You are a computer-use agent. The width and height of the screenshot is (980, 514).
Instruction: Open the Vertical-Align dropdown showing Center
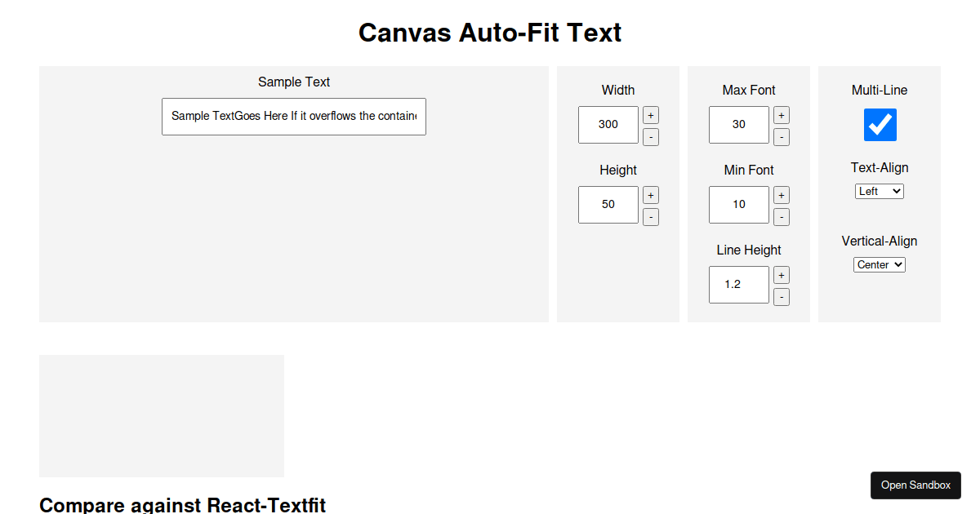(x=879, y=264)
